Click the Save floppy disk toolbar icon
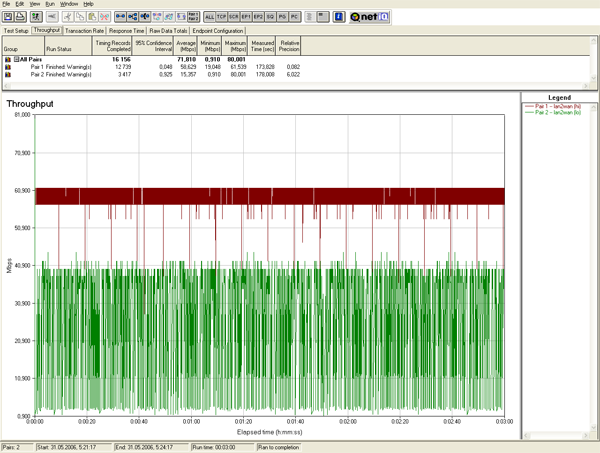600x453 pixels. point(8,17)
